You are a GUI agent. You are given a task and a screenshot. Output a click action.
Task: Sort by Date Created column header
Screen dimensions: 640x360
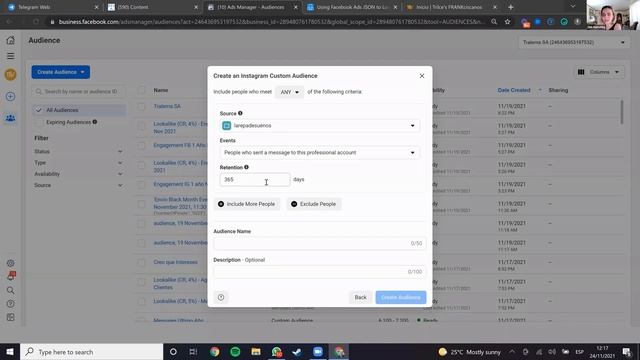(514, 90)
